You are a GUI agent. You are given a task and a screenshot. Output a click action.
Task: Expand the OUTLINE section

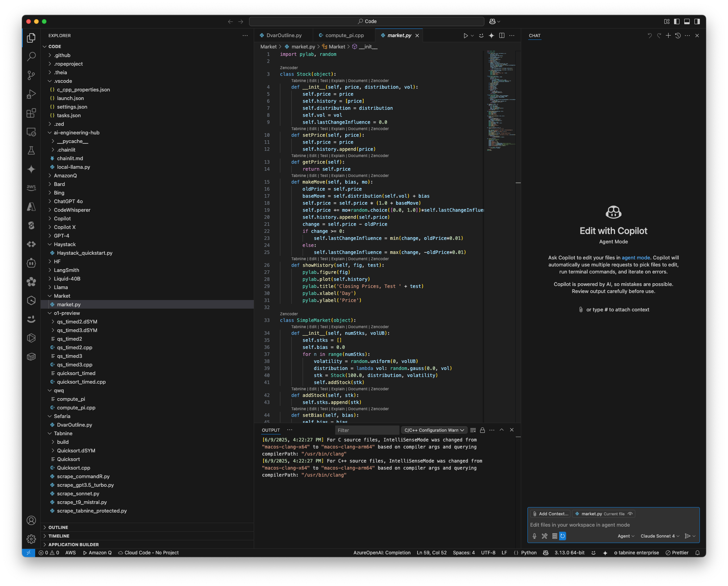click(x=58, y=527)
